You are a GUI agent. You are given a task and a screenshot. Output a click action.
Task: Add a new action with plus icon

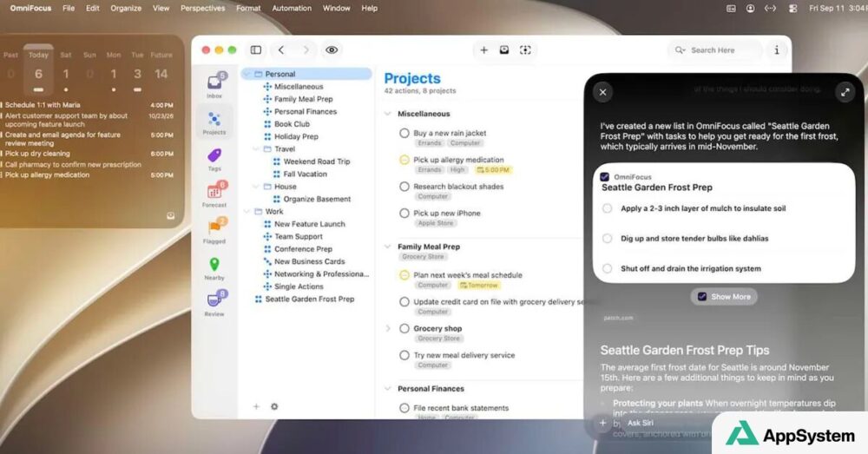pyautogui.click(x=483, y=49)
